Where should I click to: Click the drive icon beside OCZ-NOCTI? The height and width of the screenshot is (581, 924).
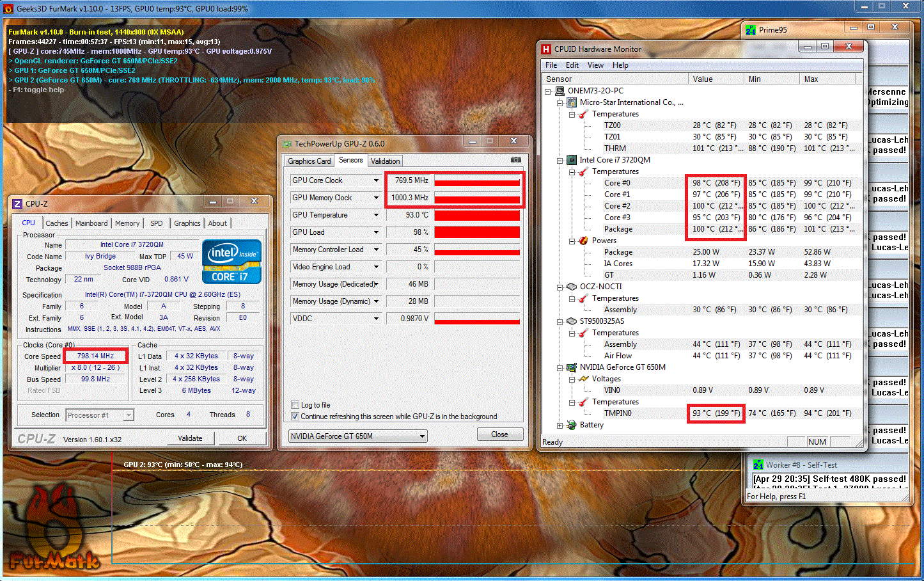[572, 287]
